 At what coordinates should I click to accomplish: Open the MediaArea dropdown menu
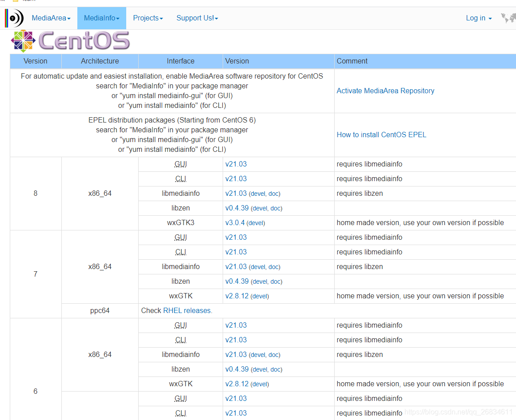tap(51, 18)
